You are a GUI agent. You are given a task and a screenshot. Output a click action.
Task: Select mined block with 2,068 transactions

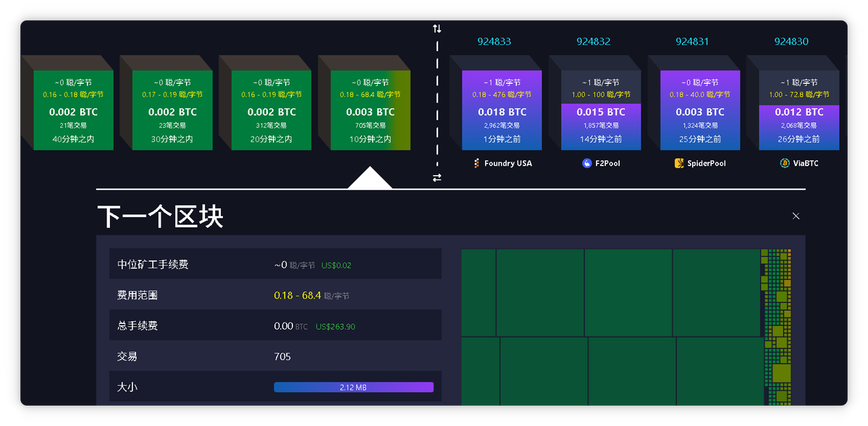pos(799,110)
